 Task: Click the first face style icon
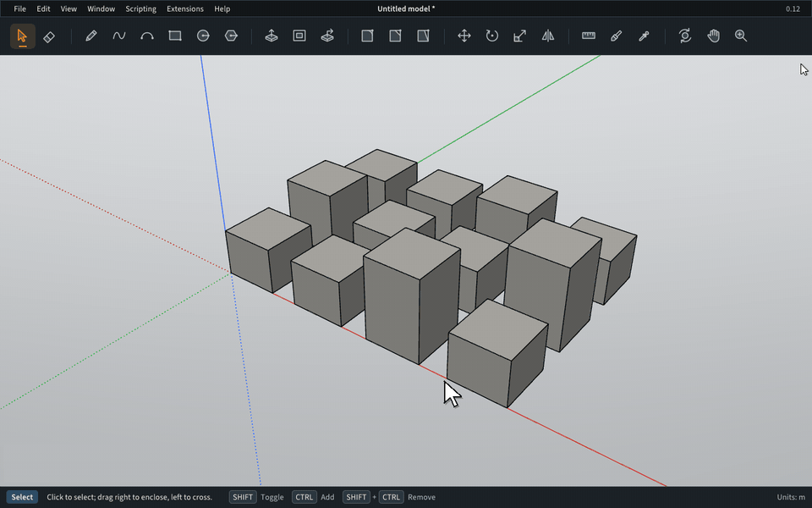(x=367, y=36)
